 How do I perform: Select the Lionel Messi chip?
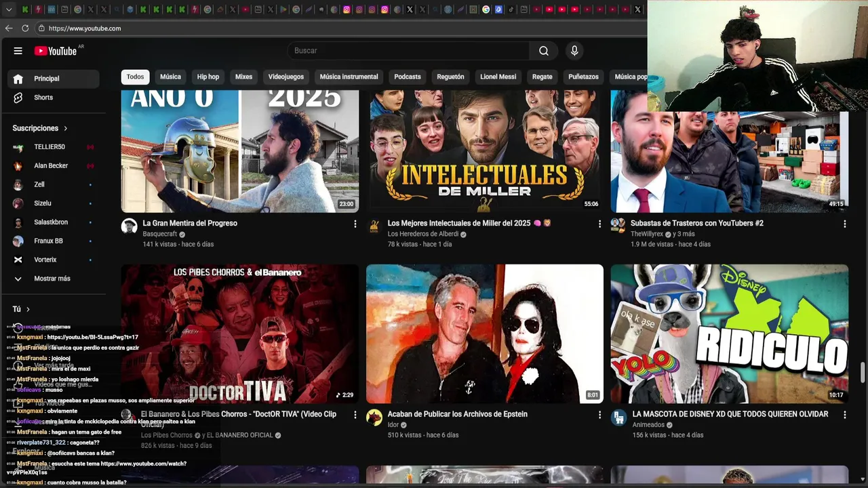click(x=498, y=77)
